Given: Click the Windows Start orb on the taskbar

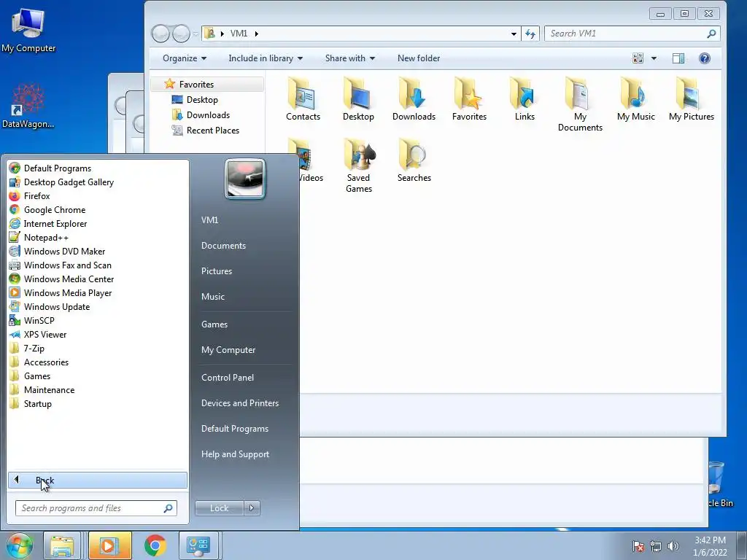Looking at the screenshot, I should [20, 545].
